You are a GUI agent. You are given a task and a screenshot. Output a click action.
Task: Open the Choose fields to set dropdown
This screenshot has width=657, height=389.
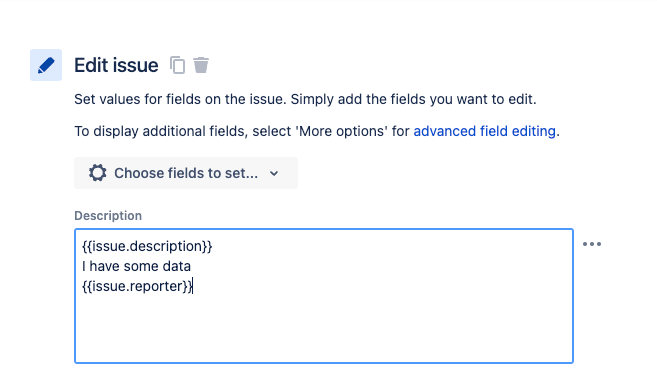coord(186,173)
